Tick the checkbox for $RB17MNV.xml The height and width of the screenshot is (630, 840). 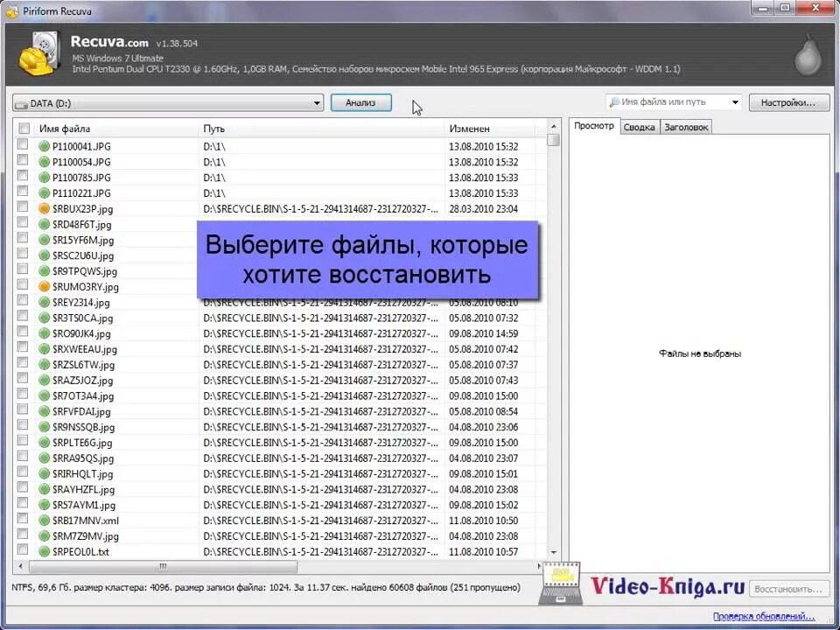coord(23,519)
